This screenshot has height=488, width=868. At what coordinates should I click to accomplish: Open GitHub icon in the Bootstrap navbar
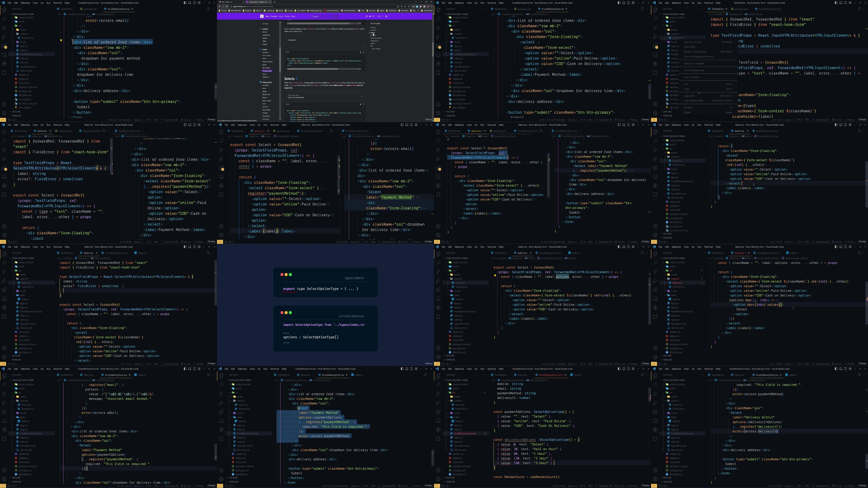click(367, 16)
